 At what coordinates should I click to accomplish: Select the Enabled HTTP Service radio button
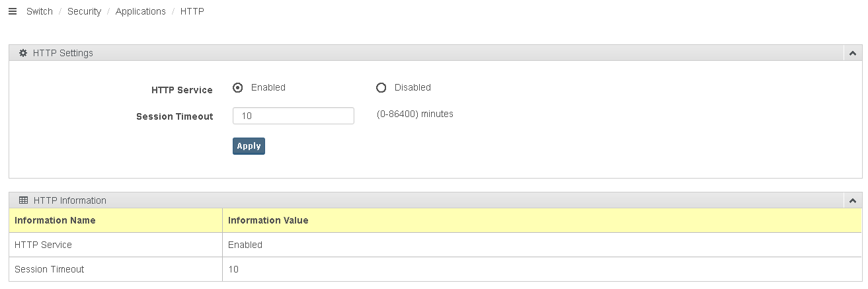click(x=238, y=87)
